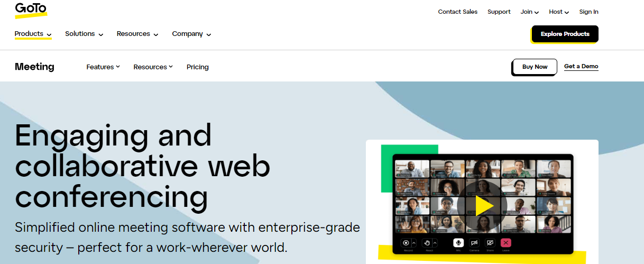Toggle the Mic icon in meeting preview

[x=458, y=243]
